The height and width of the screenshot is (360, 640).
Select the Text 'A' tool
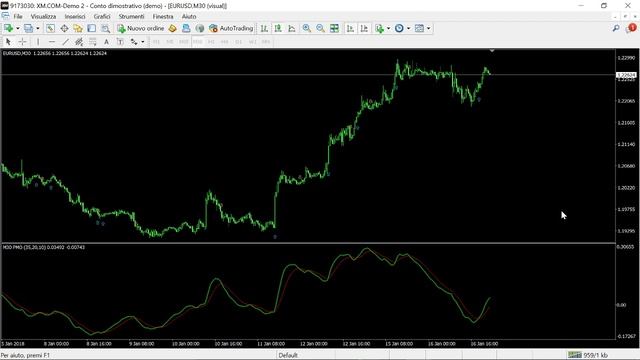[x=106, y=42]
